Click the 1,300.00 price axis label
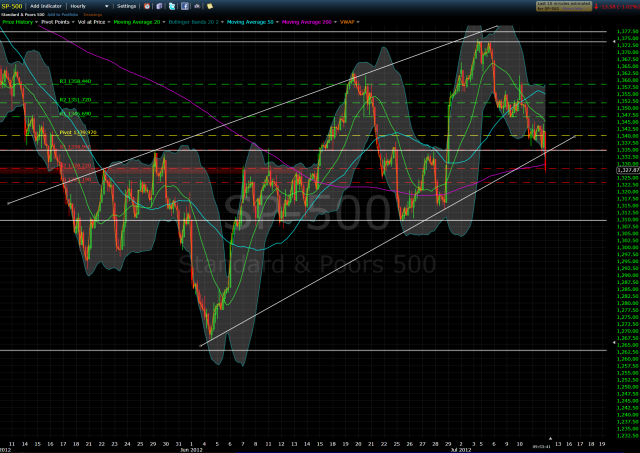Image resolution: width=640 pixels, height=453 pixels. pyautogui.click(x=629, y=247)
